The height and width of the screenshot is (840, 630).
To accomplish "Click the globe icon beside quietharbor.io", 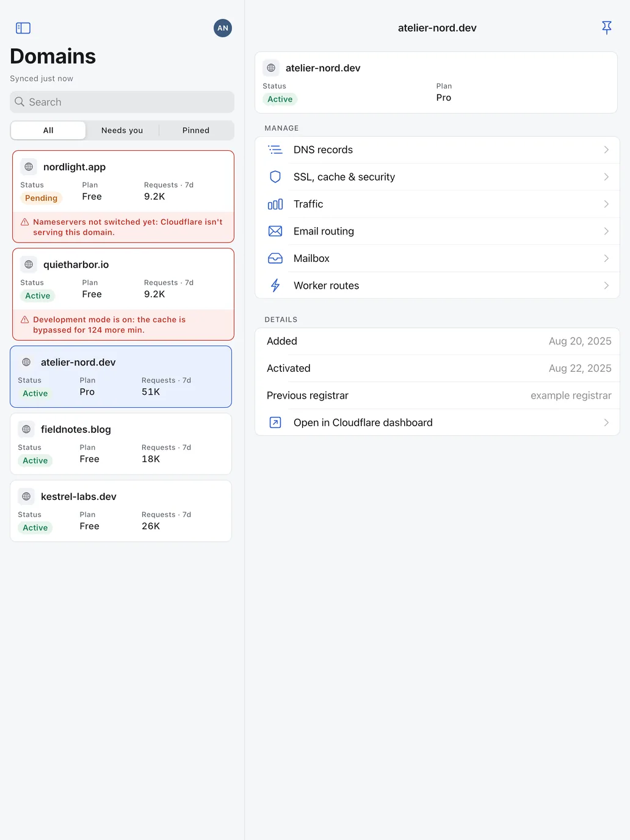I will 29,264.
